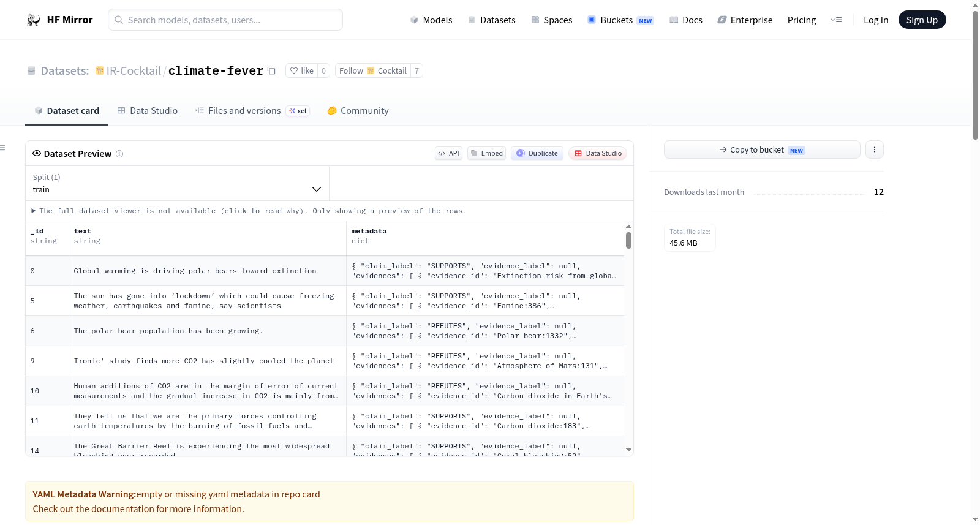Open the three-dot menu beside Copy to bucket
This screenshot has height=525, width=980.
coord(874,149)
